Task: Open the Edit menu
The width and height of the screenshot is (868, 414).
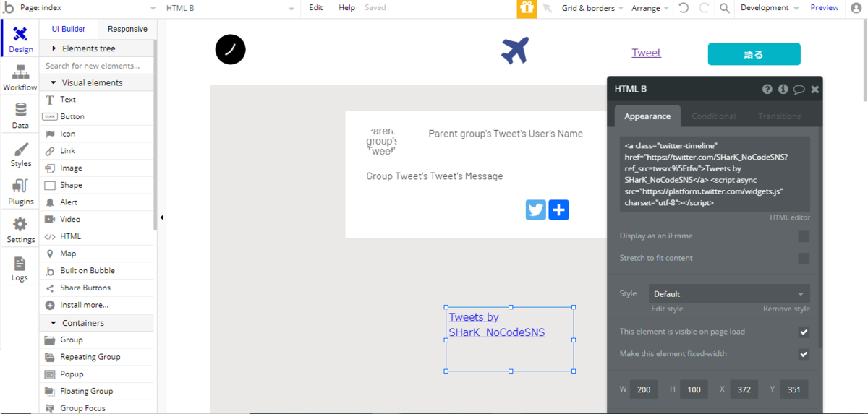Action: (316, 8)
